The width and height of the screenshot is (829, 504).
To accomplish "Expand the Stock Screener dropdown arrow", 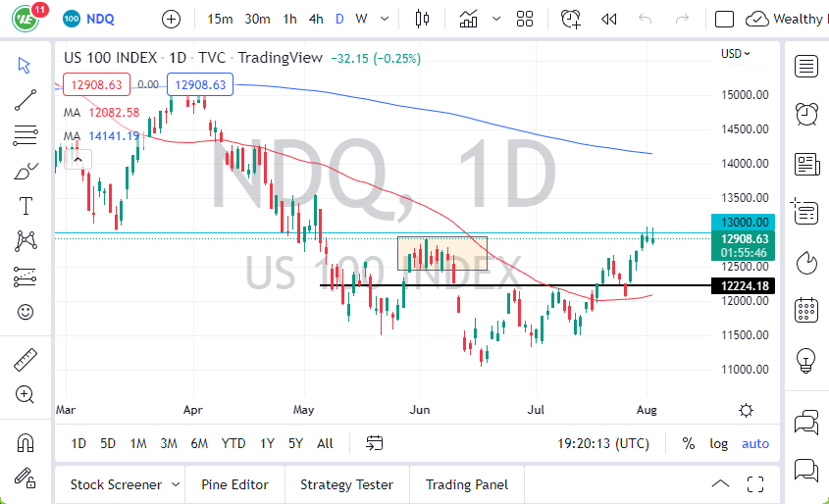I will [176, 484].
